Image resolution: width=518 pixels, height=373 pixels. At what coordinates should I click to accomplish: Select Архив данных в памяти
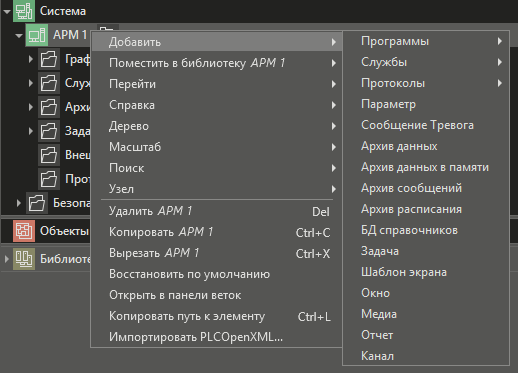pyautogui.click(x=426, y=167)
